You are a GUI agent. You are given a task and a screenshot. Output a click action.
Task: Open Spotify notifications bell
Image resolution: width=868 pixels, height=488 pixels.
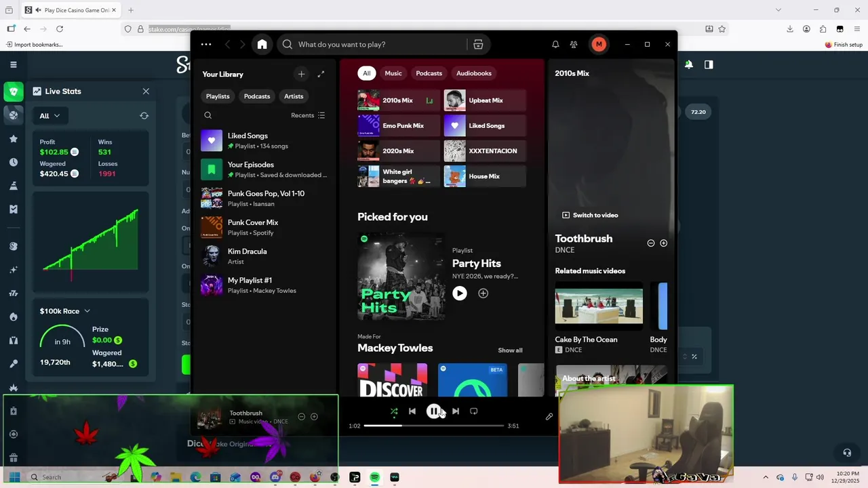point(555,44)
